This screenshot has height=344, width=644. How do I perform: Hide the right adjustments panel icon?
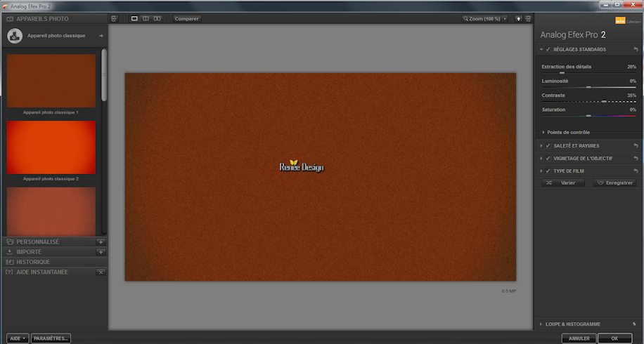[x=528, y=18]
